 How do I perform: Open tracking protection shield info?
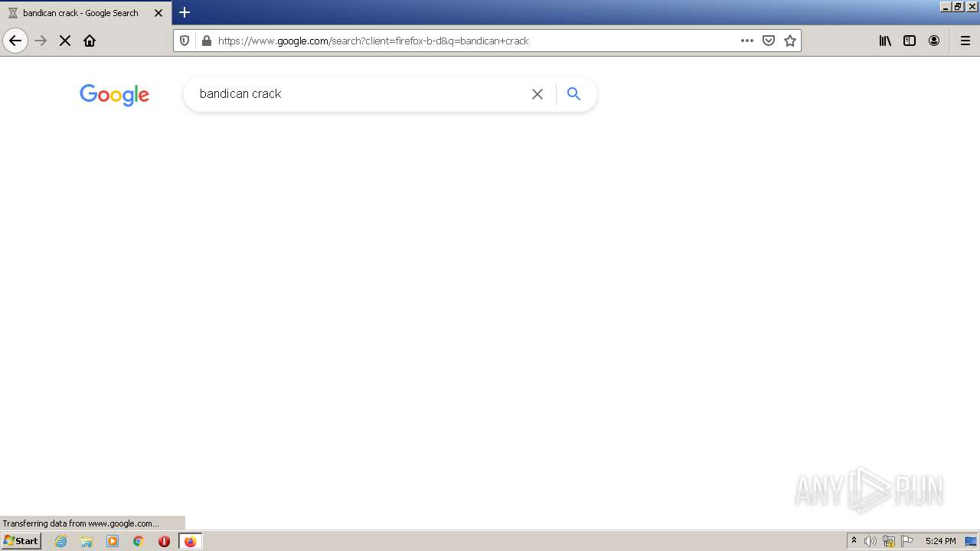click(185, 41)
